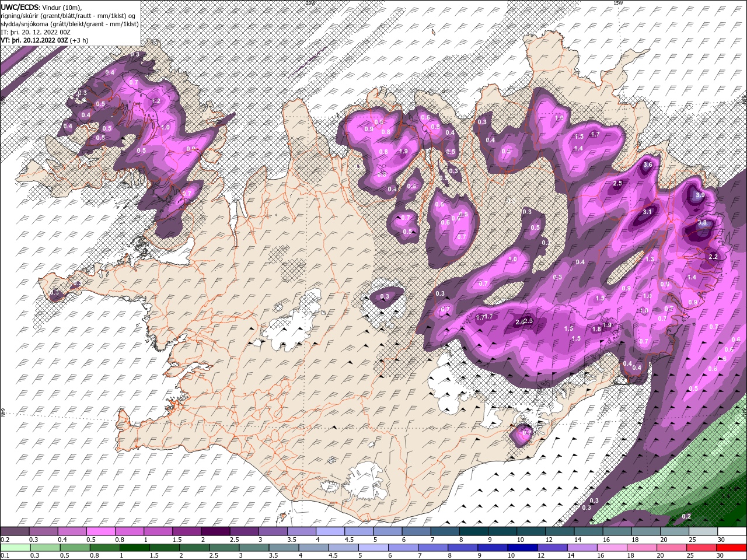
Task: Click the palest green 0.1 rain legend swatch
Action: point(15,547)
